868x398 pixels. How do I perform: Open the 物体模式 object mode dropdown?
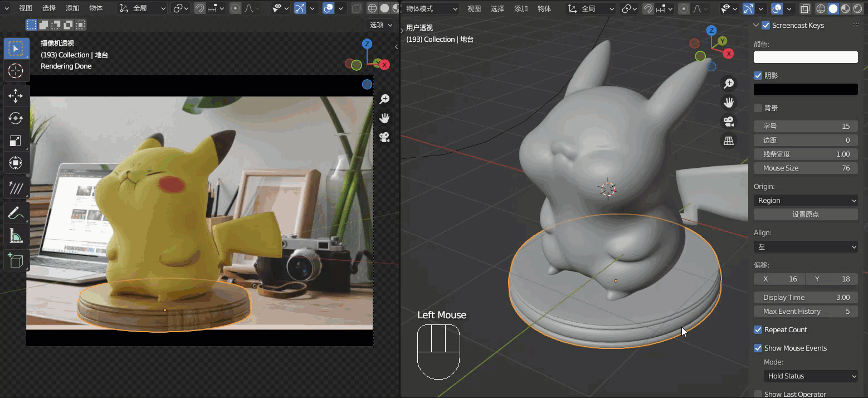point(431,8)
